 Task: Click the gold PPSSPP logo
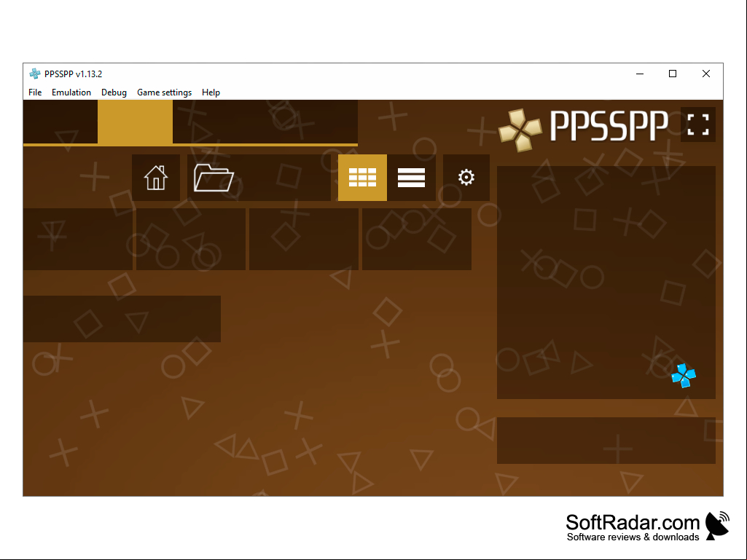point(520,130)
